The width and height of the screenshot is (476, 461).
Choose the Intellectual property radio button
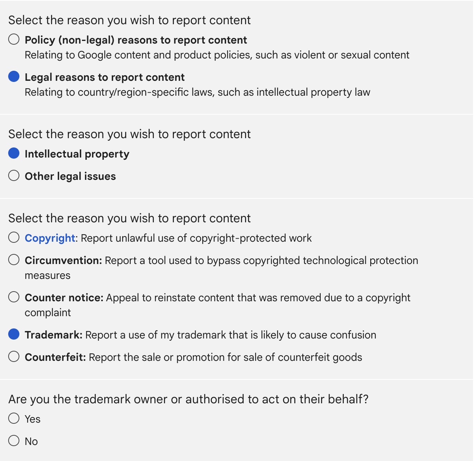tap(14, 153)
